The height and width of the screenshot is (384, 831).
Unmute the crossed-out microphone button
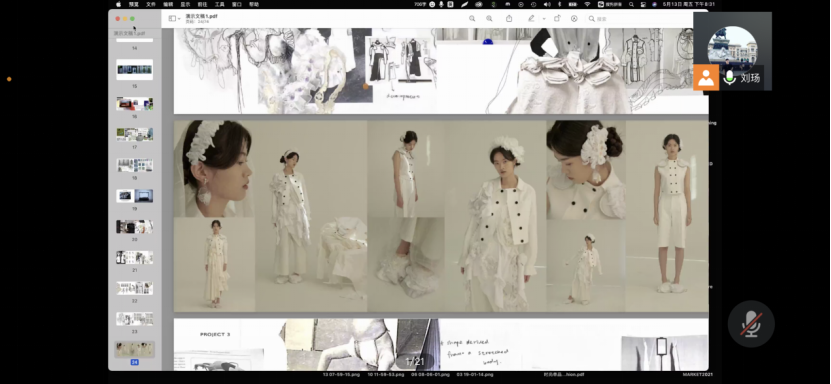point(751,324)
